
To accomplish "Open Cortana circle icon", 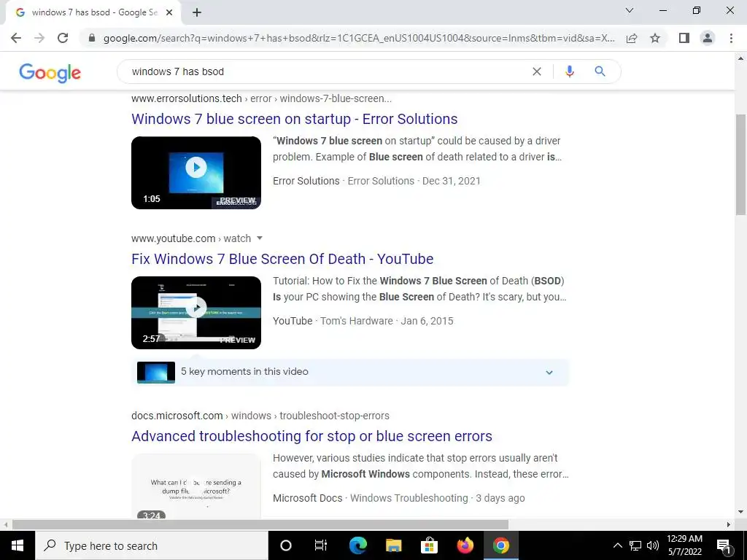I will click(x=285, y=545).
